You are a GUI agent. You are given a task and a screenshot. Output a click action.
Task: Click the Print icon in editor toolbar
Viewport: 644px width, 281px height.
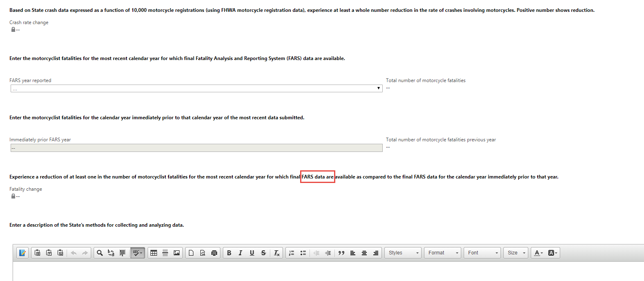click(x=214, y=253)
